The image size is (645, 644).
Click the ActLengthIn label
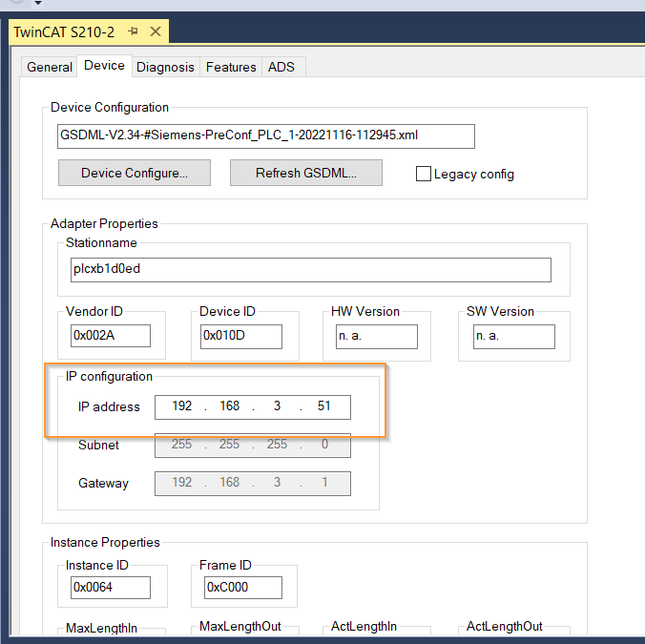pos(364,626)
